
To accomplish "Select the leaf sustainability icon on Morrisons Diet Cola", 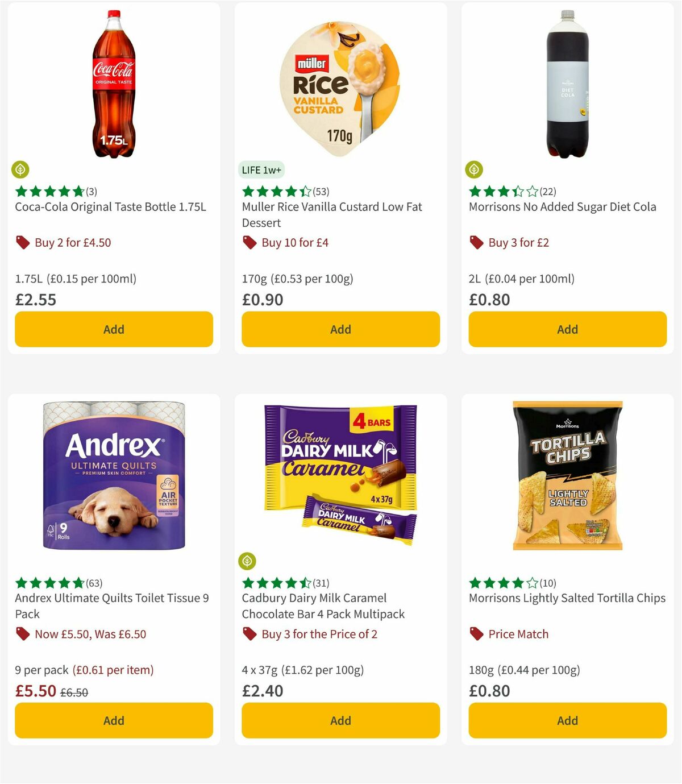I will click(x=475, y=170).
